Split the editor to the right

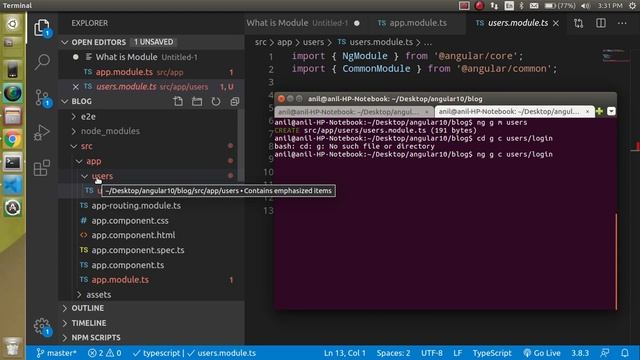click(601, 23)
